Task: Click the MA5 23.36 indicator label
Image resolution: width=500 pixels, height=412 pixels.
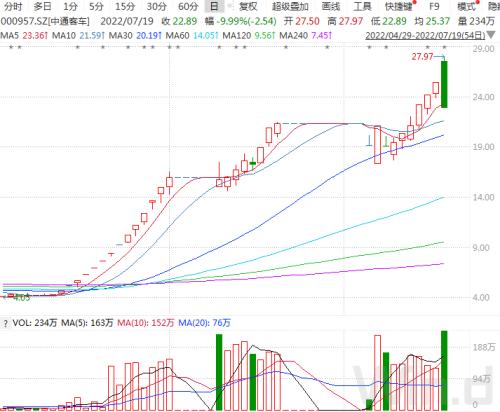Action: (24, 35)
